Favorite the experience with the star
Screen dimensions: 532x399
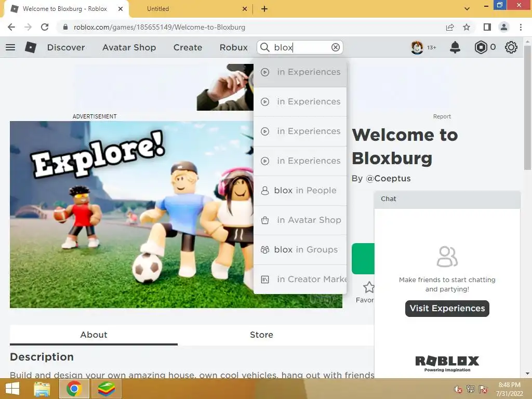click(x=368, y=287)
